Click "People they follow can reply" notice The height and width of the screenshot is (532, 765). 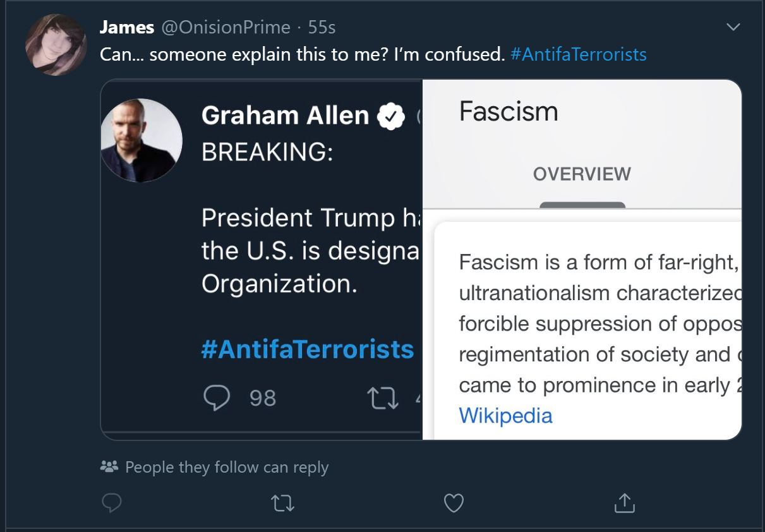[227, 467]
